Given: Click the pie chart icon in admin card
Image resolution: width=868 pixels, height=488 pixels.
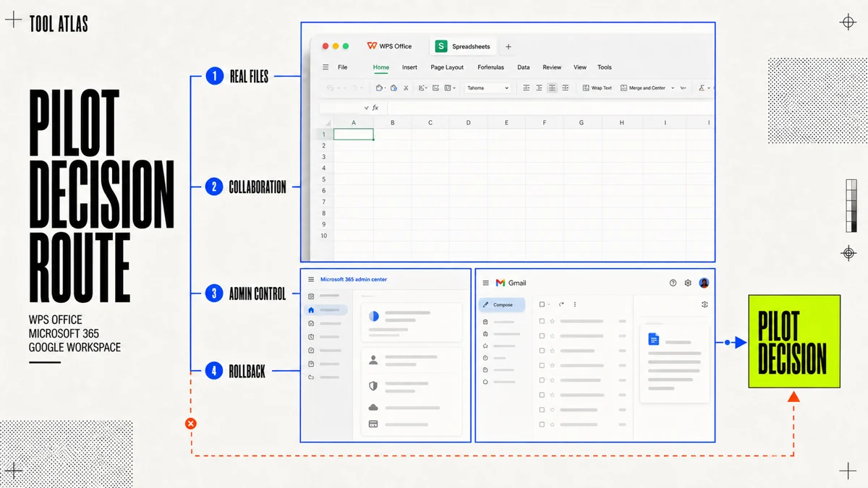Looking at the screenshot, I should [374, 316].
